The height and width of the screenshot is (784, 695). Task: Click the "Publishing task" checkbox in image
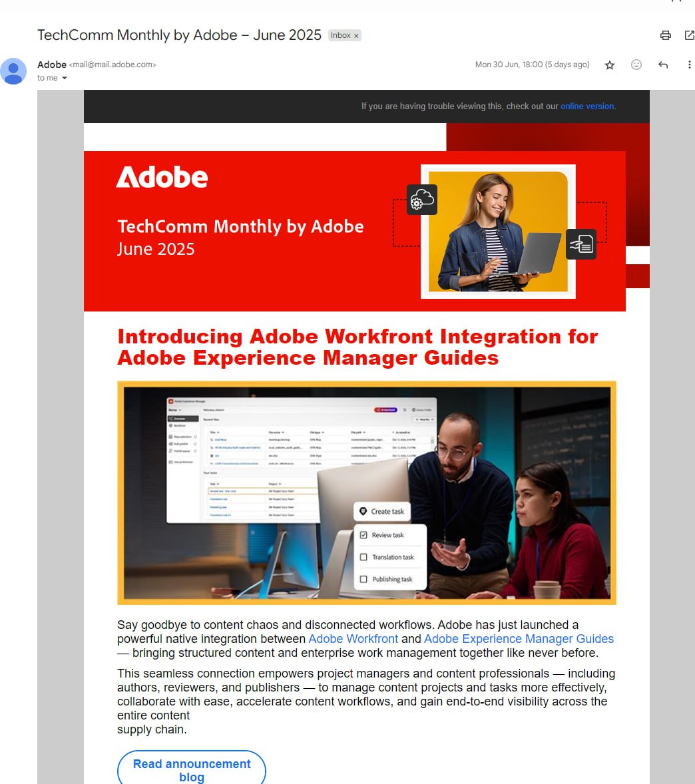(x=363, y=579)
